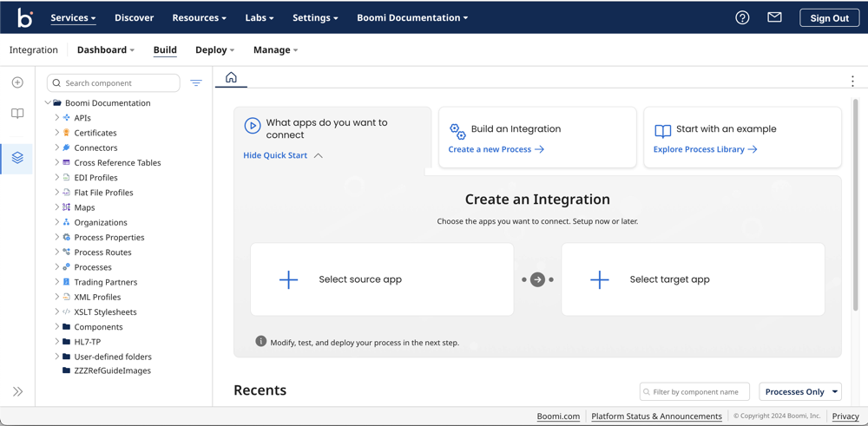Click the Cross Reference Tables icon
Screen dimensions: 868x426
(67, 162)
